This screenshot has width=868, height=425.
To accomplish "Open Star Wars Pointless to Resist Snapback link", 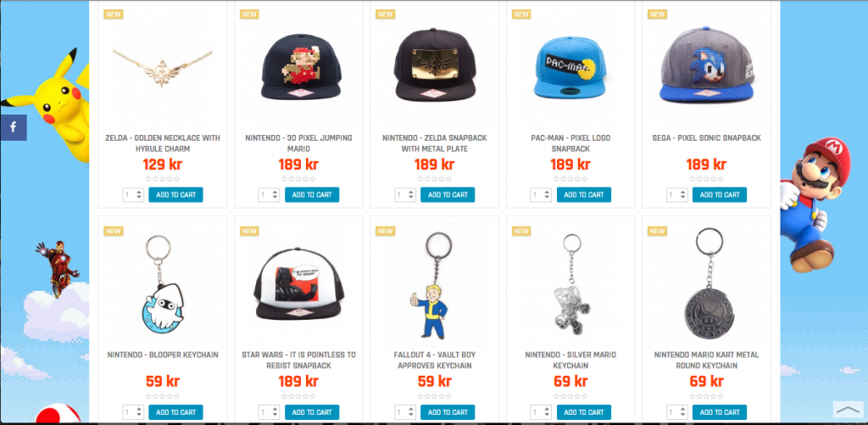I will pyautogui.click(x=298, y=361).
